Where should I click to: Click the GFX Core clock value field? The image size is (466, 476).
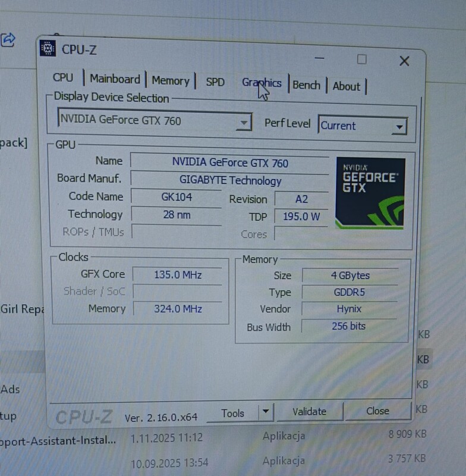pyautogui.click(x=177, y=274)
